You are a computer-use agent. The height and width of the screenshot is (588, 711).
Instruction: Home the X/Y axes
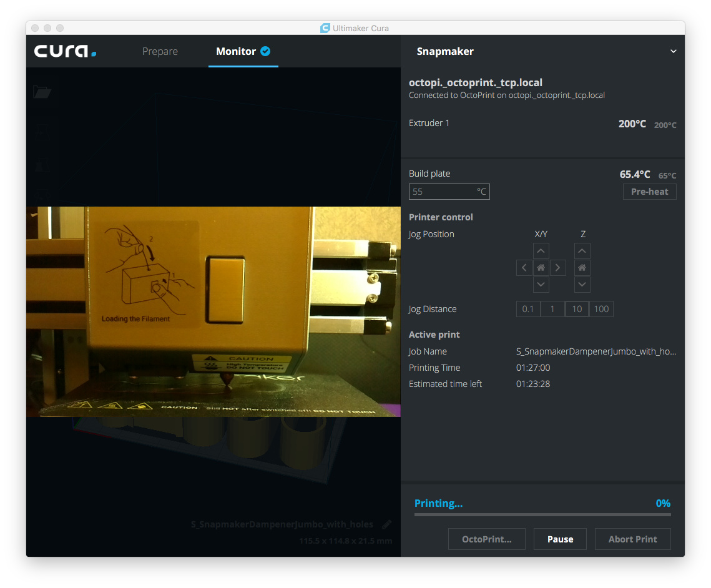[x=541, y=268]
